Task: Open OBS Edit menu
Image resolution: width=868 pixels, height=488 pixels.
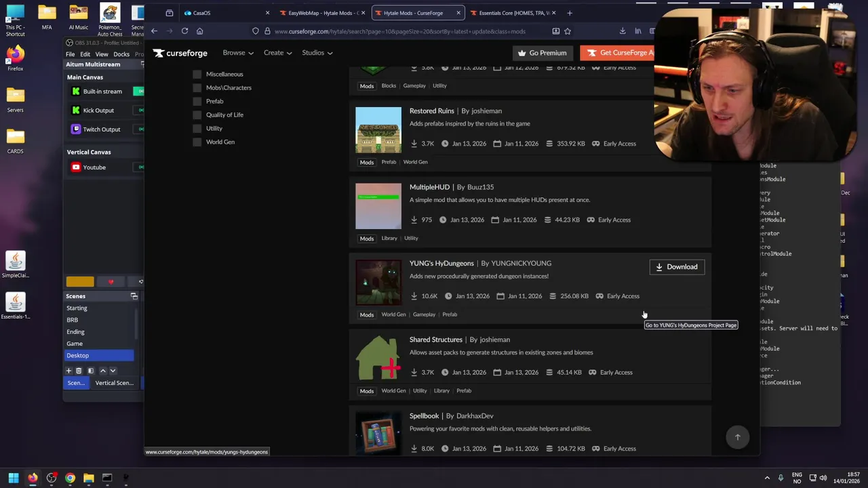Action: tap(85, 54)
